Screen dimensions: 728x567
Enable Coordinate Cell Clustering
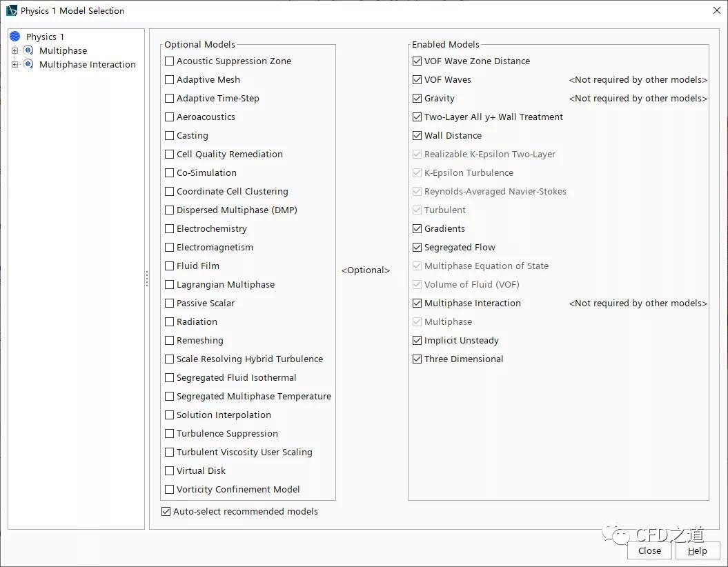[170, 191]
